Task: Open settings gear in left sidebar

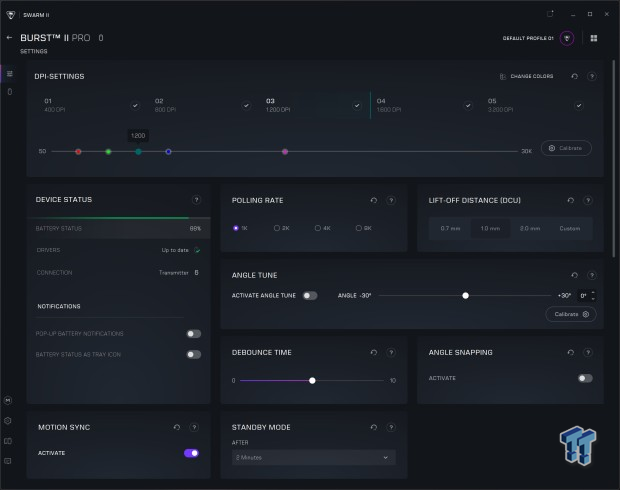Action: [9, 421]
